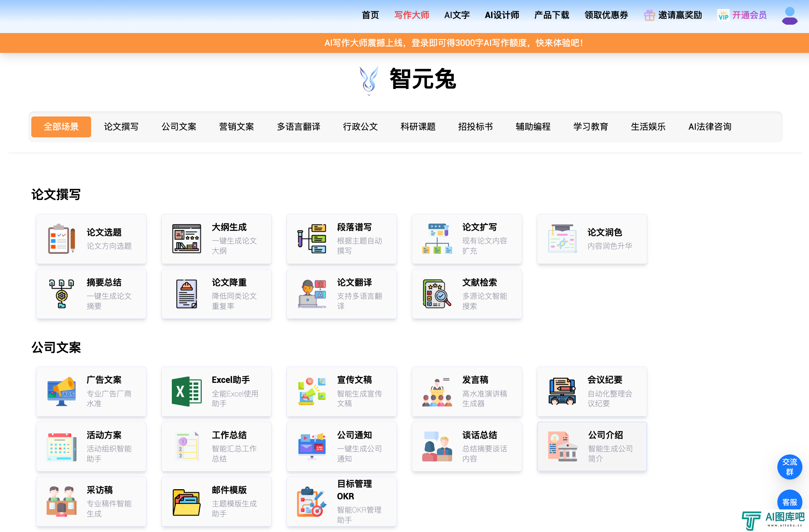Select the 多语言翻译 tab
This screenshot has width=809, height=532.
[x=298, y=127]
